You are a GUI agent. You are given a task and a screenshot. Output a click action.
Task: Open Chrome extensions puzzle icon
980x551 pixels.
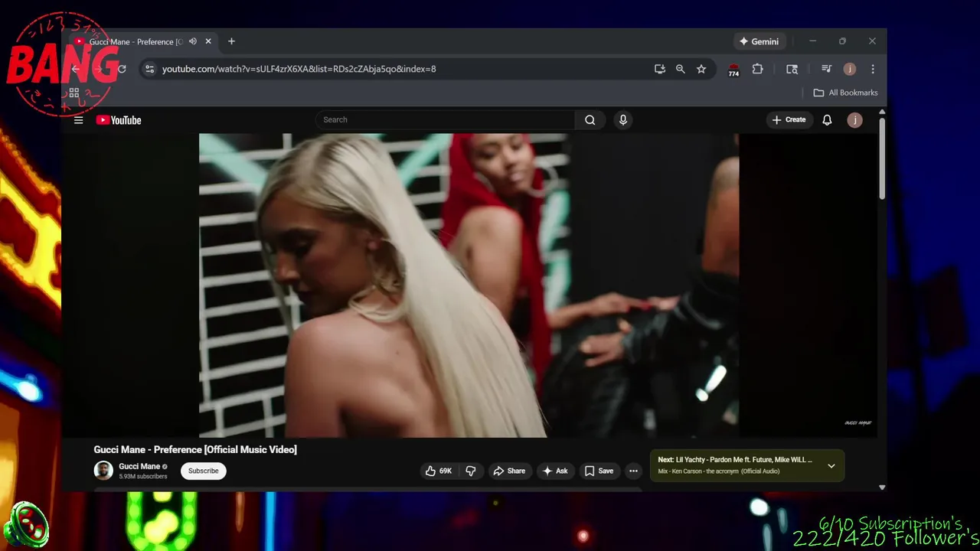pos(757,69)
